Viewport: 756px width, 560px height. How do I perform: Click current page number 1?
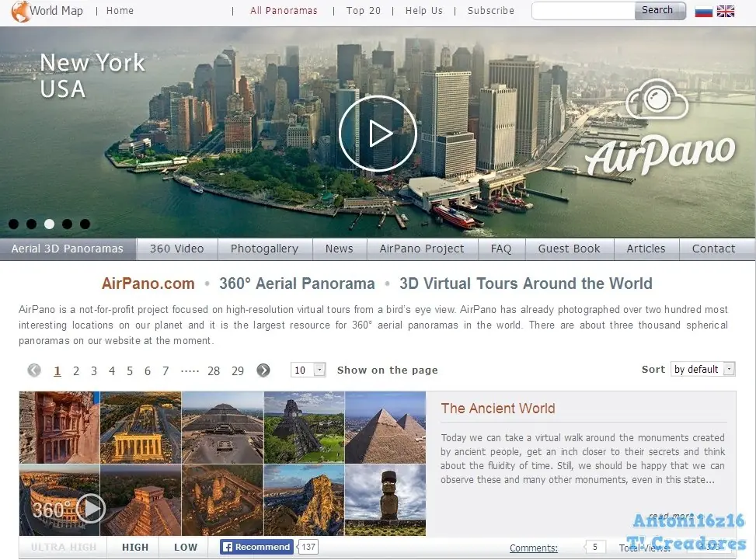(57, 370)
